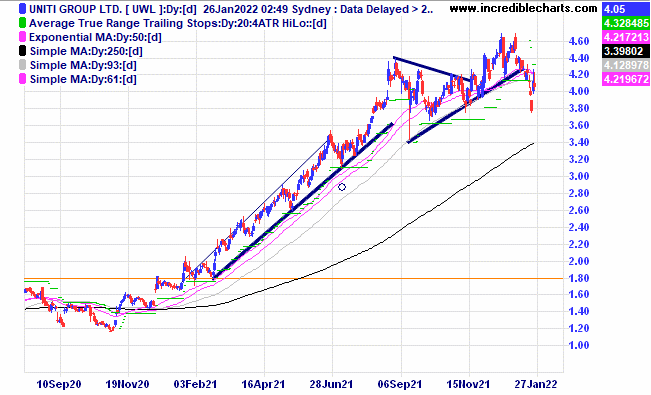Click the 27Jan22 date label on axis

tap(536, 384)
